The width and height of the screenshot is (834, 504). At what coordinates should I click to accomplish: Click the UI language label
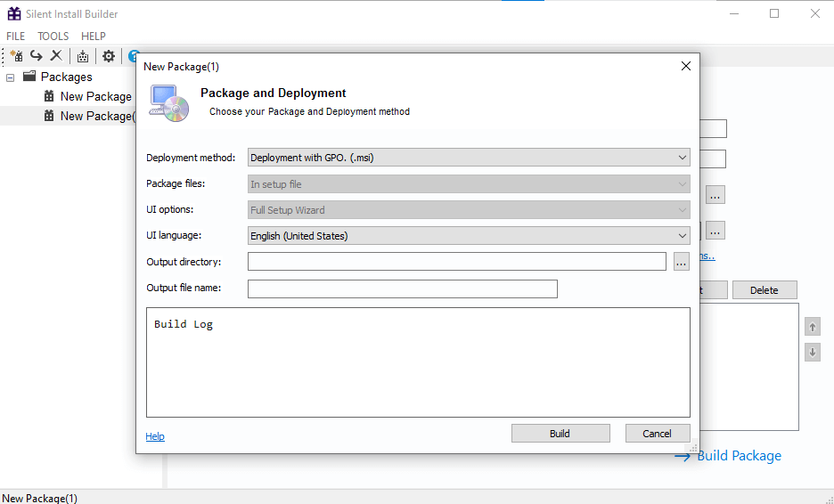pos(174,235)
